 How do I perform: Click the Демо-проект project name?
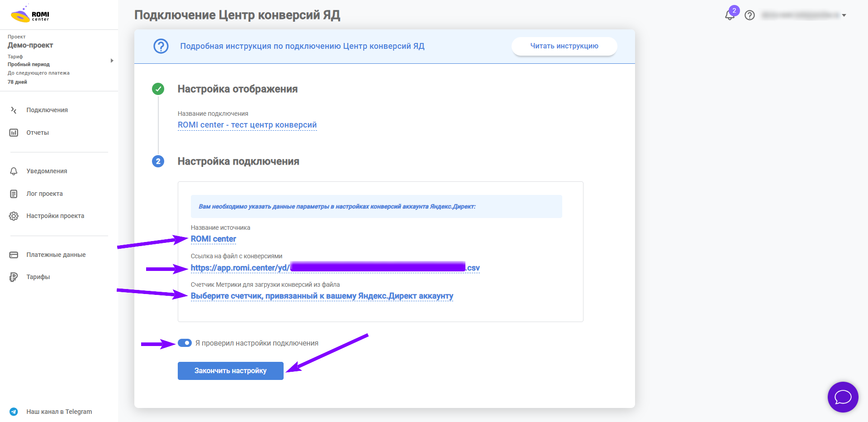[x=30, y=45]
